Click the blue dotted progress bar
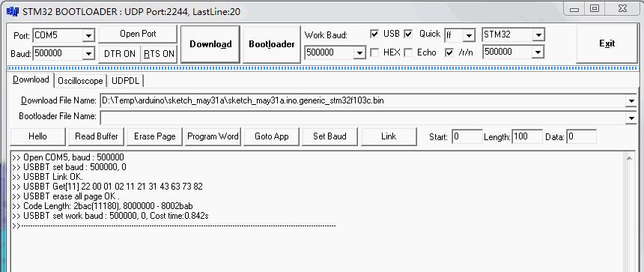644x272 pixels. pos(323,68)
